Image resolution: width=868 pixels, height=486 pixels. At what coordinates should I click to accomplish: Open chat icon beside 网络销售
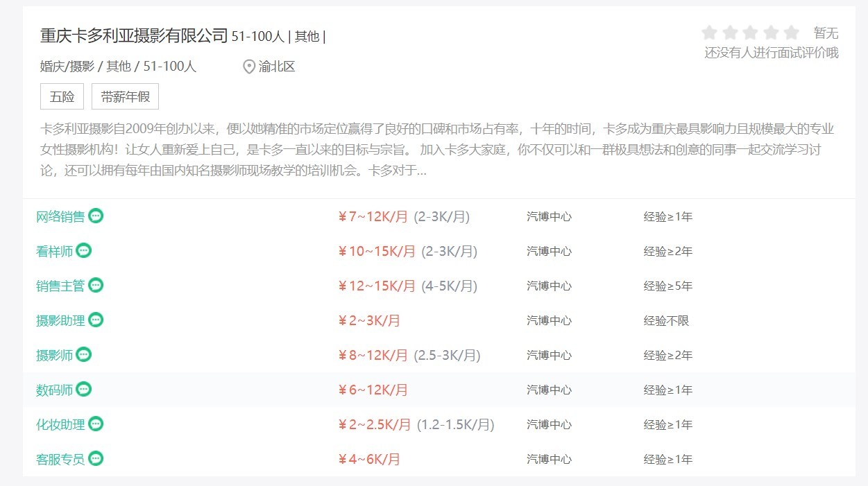click(x=96, y=216)
